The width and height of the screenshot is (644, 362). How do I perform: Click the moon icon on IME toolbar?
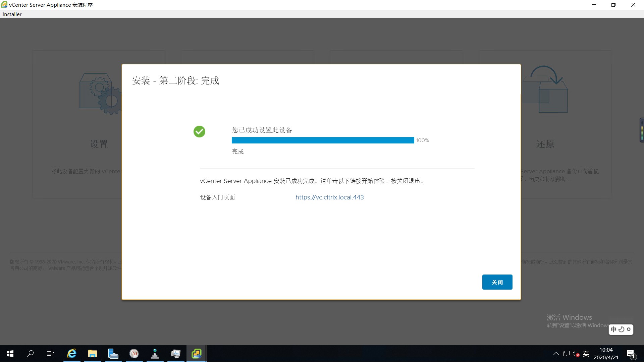pos(621,329)
